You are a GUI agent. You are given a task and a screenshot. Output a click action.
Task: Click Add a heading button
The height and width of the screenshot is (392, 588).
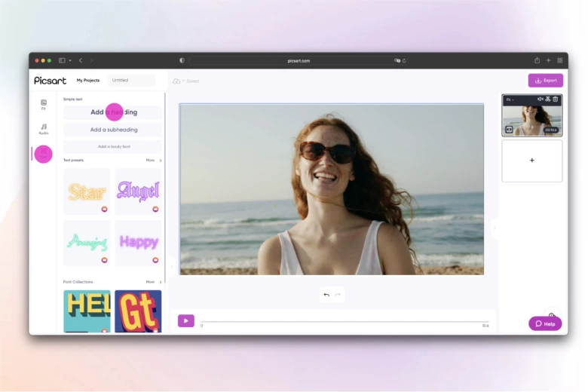112,112
